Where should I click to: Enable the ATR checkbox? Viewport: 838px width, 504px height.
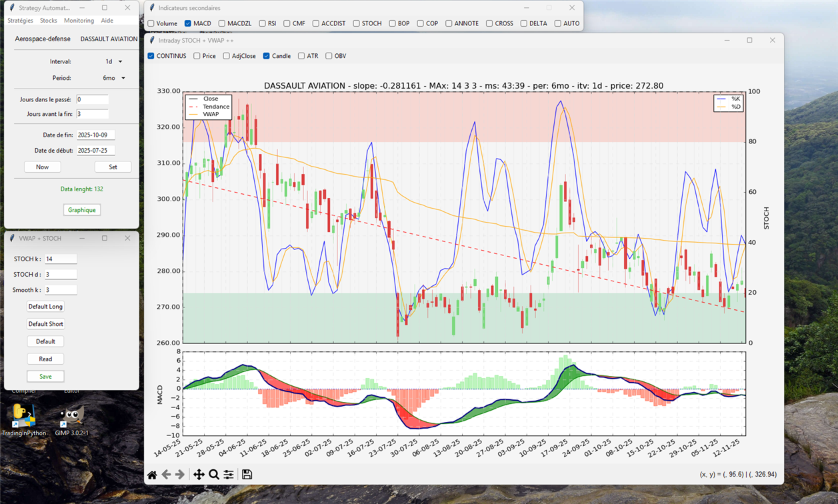click(301, 56)
